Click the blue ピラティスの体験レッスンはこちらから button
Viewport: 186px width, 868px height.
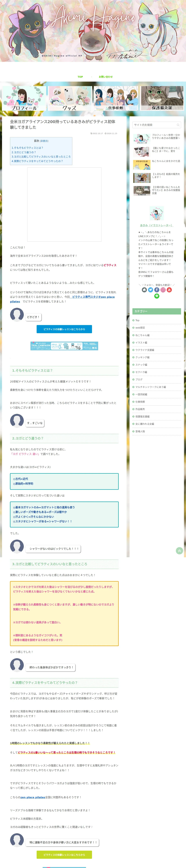click(x=64, y=329)
